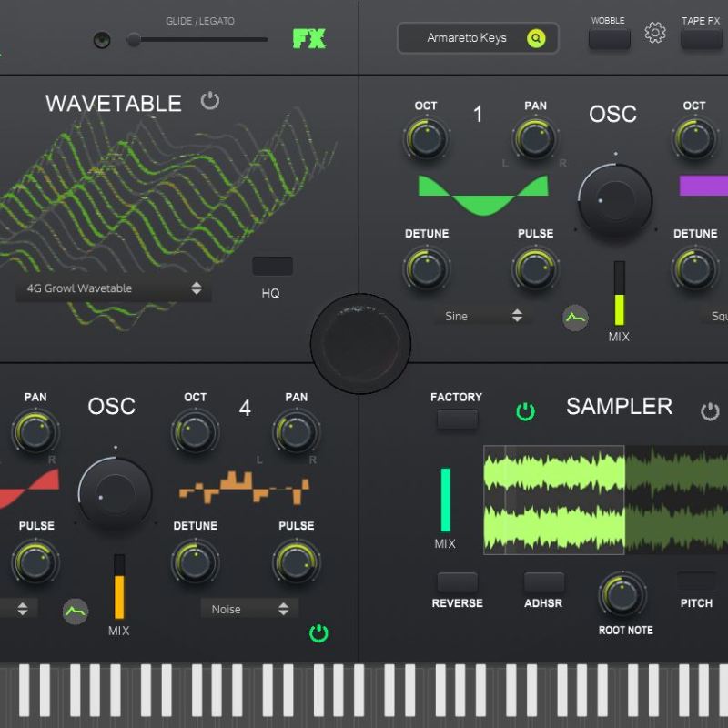
Task: Click the large center circular pad
Action: (360, 344)
